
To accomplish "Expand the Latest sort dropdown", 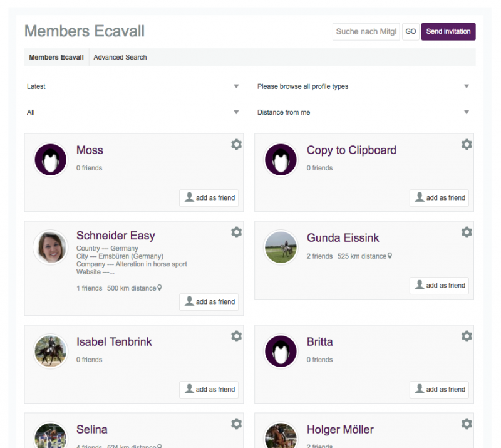I will point(133,86).
